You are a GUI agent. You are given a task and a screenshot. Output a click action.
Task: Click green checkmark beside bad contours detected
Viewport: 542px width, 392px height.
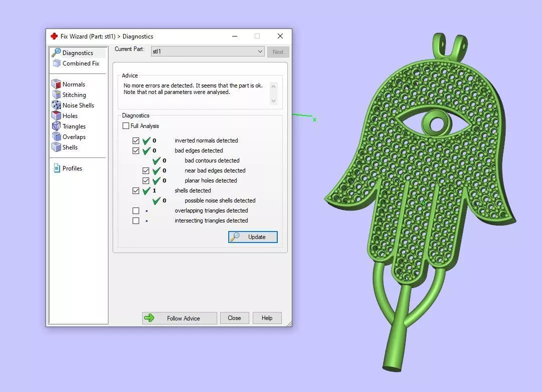click(x=157, y=160)
